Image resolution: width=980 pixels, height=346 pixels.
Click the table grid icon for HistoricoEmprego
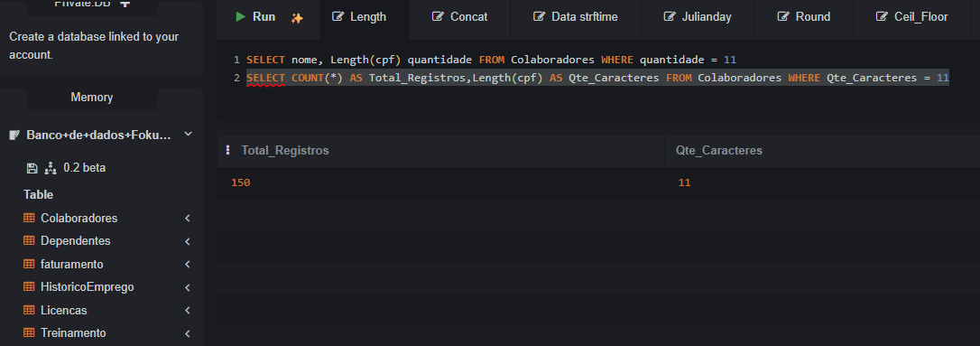[29, 286]
